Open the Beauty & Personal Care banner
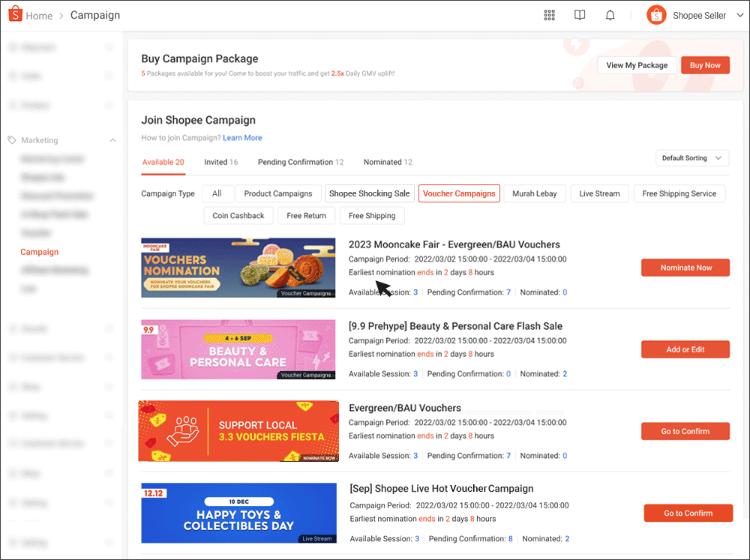 [238, 349]
